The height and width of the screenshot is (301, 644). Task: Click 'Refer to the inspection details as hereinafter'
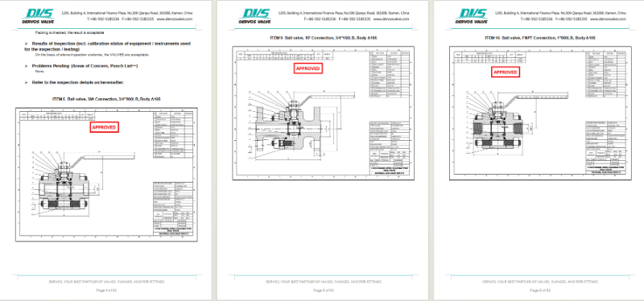tap(77, 83)
